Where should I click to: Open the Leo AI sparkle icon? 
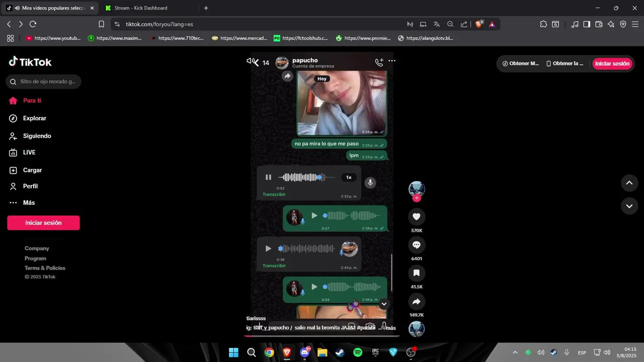611,24
